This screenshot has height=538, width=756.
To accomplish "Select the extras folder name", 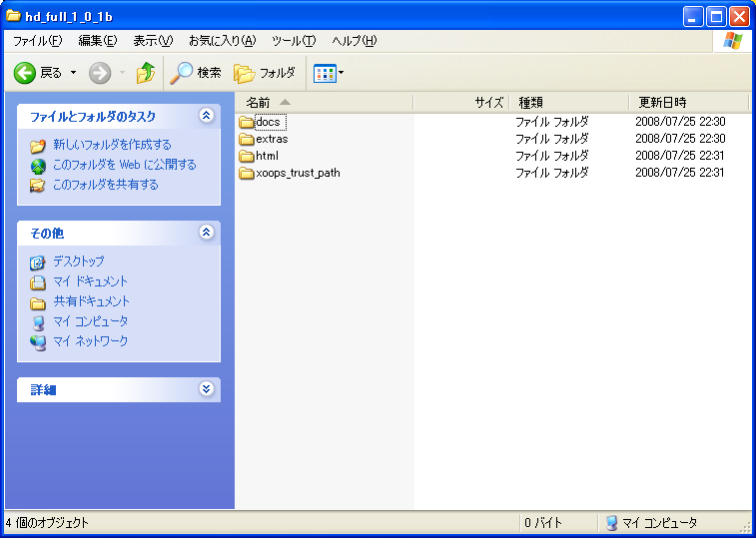I will coord(272,139).
